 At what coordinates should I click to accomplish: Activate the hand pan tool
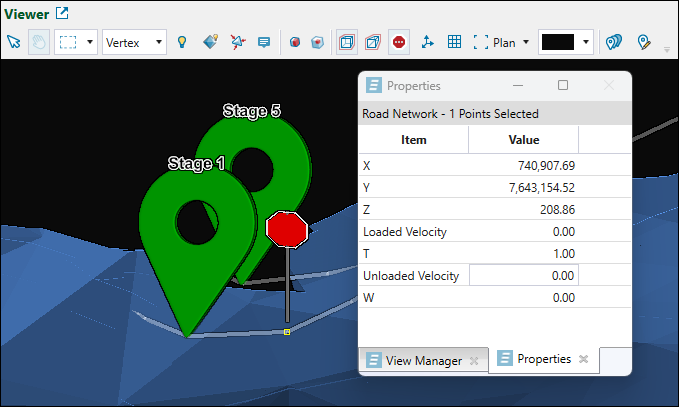39,42
